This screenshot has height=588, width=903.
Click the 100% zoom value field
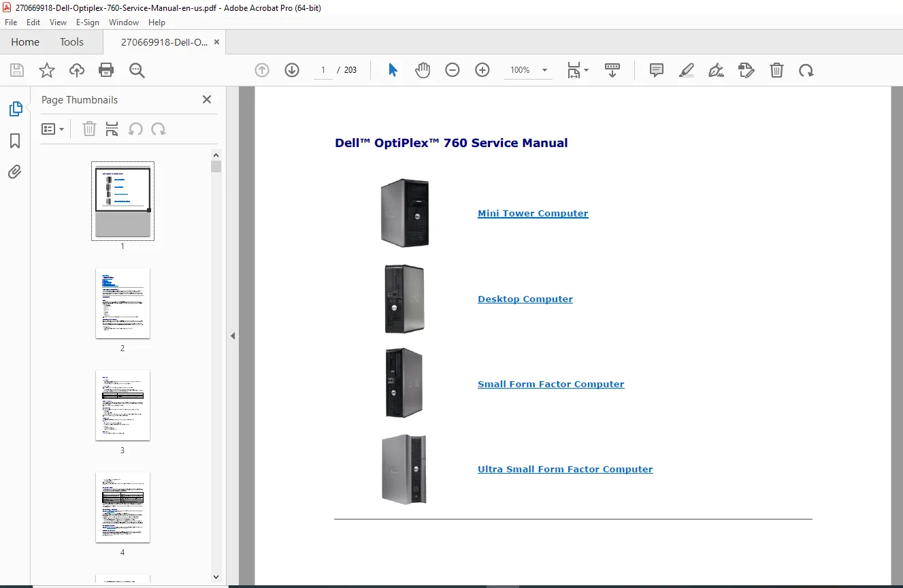(521, 70)
